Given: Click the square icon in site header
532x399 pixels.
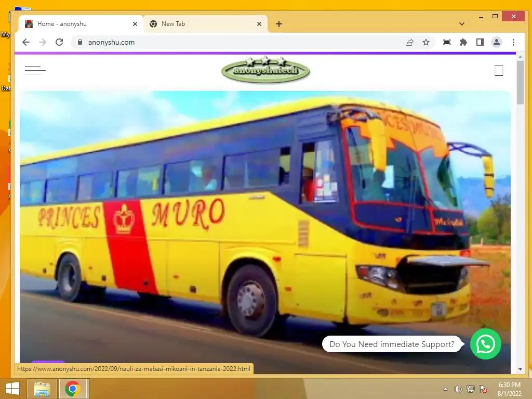Looking at the screenshot, I should (x=499, y=70).
